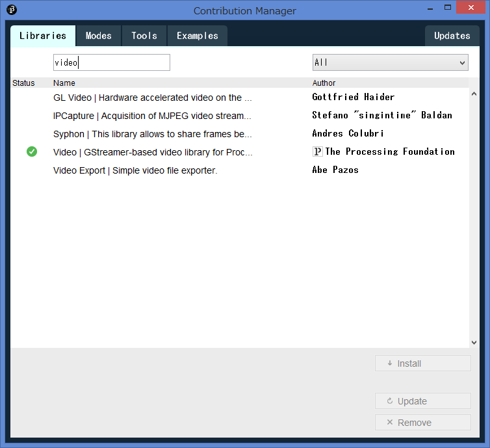Select the Video Export library row
This screenshot has height=448, width=490.
(240, 170)
